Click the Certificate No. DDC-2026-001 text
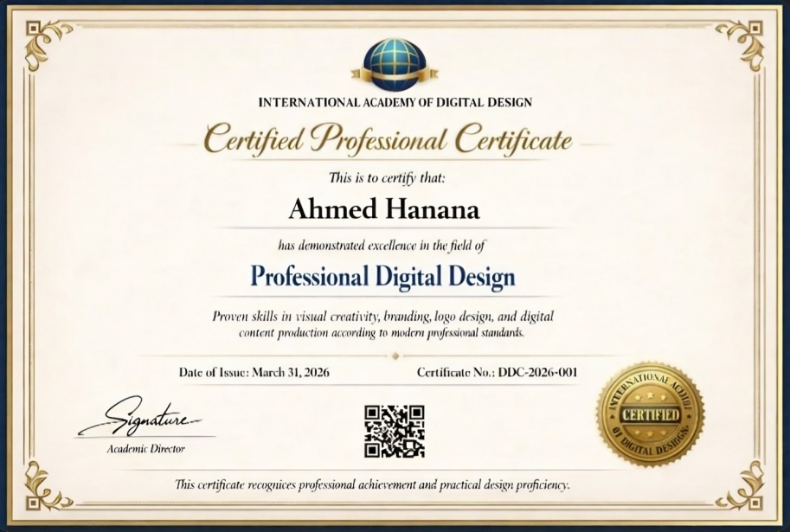790x532 pixels. (497, 373)
